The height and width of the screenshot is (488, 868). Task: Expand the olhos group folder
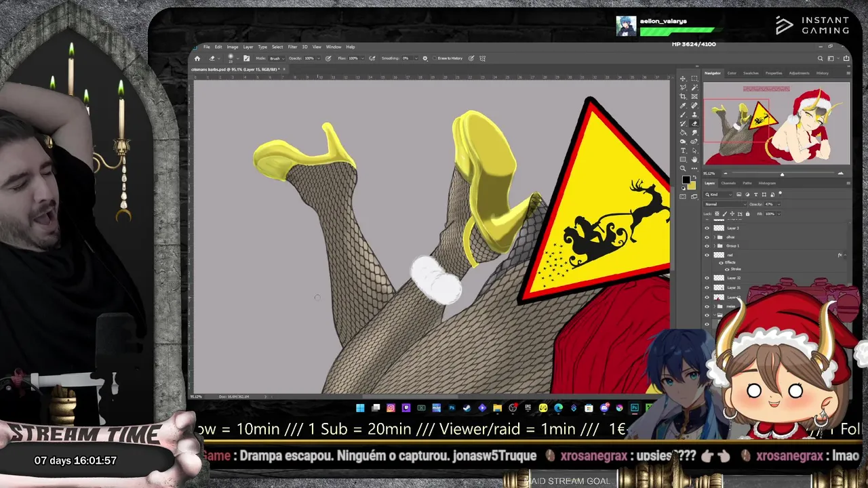coord(715,237)
